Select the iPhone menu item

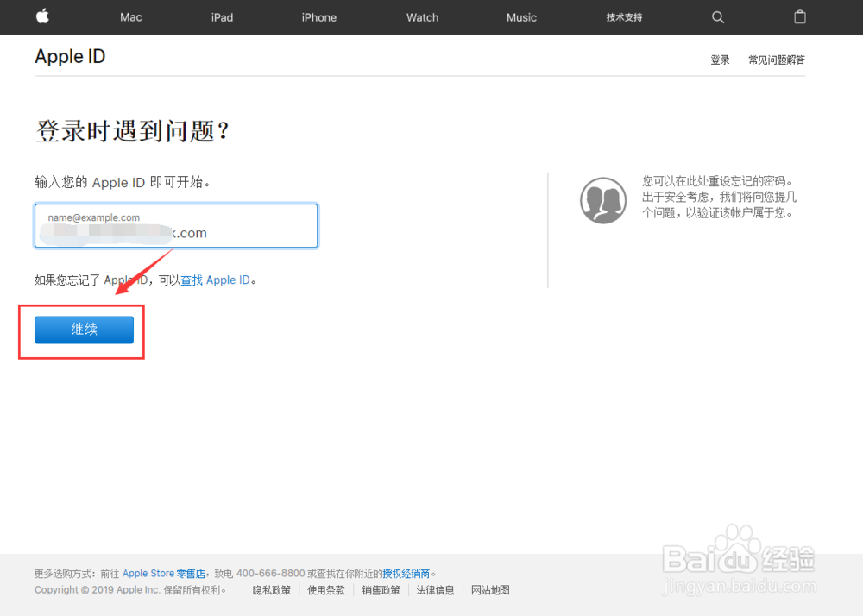click(318, 16)
